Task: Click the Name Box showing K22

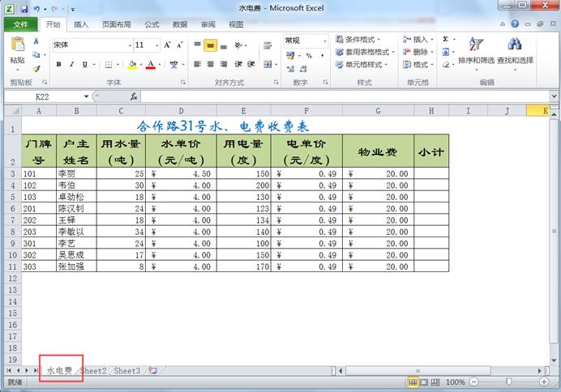Action: (x=45, y=96)
